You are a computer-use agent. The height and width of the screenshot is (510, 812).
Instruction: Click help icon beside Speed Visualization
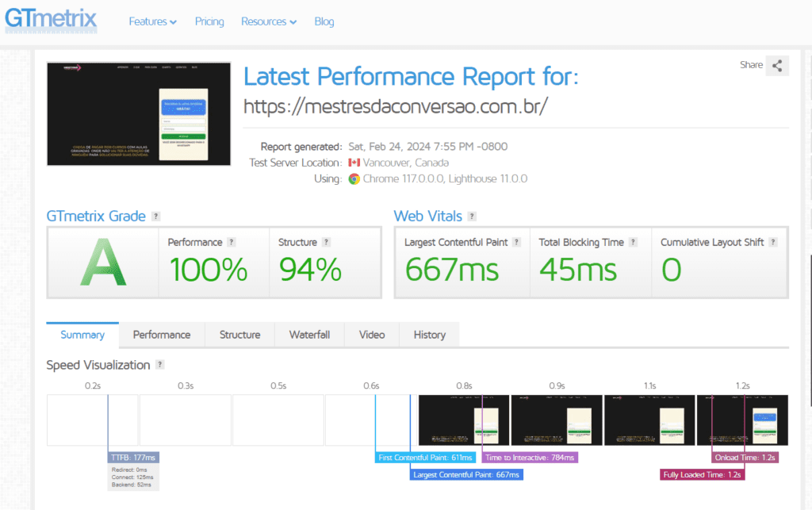pos(160,365)
